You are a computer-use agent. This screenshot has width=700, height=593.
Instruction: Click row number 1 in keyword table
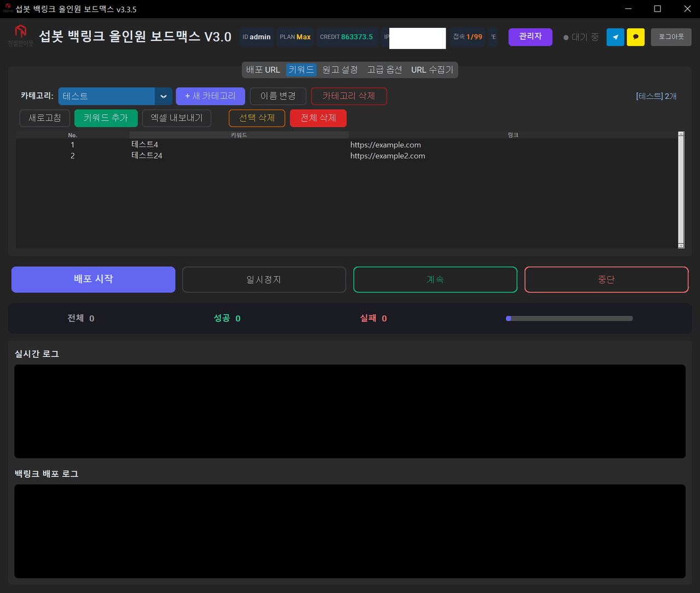click(x=73, y=145)
